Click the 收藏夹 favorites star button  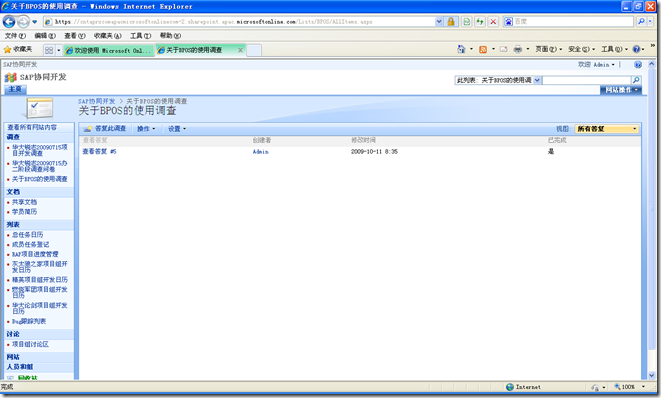tap(18, 50)
